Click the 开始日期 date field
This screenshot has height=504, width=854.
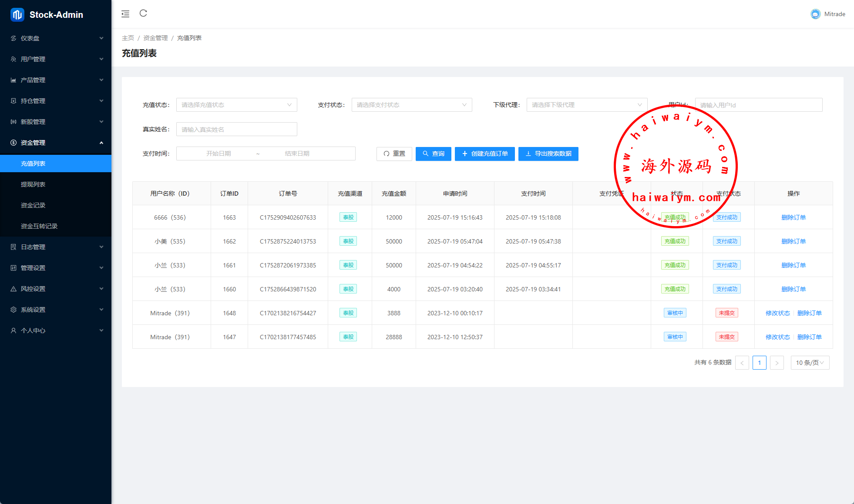point(219,154)
